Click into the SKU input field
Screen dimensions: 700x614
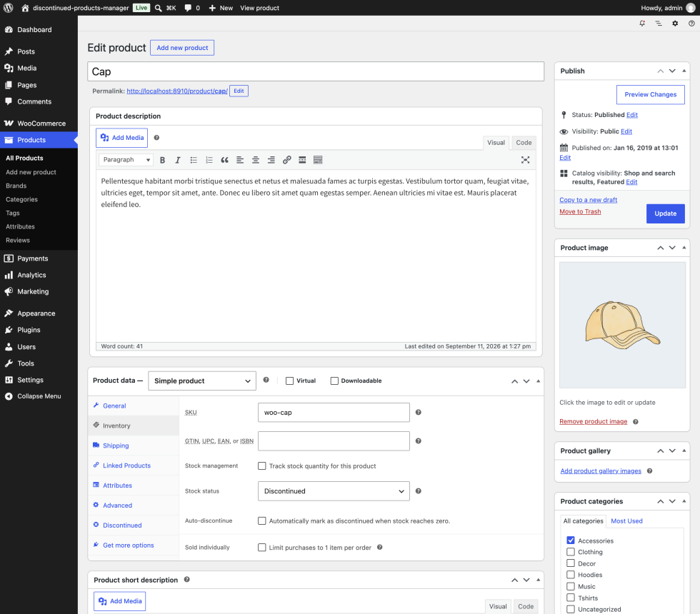(334, 413)
